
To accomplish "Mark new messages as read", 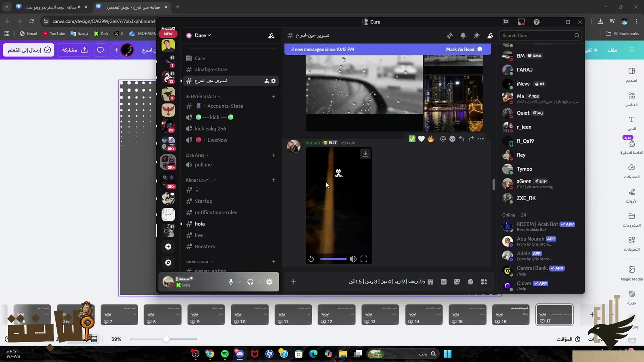I will click(464, 49).
